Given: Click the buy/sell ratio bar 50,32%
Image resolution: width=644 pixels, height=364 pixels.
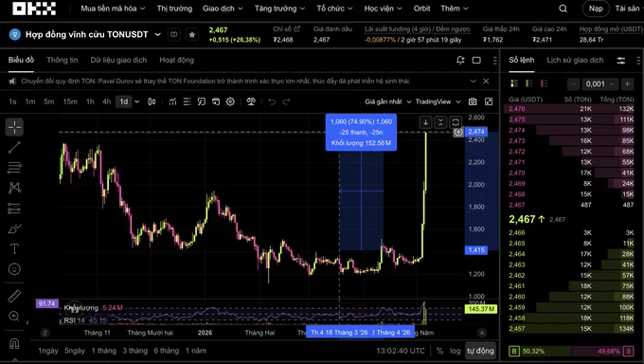Looking at the screenshot, I should tap(571, 352).
